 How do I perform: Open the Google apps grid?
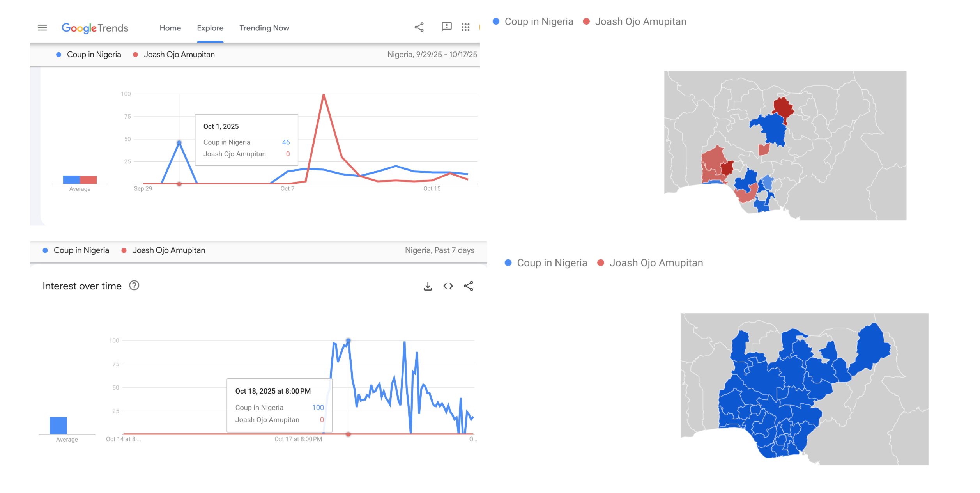(x=465, y=27)
